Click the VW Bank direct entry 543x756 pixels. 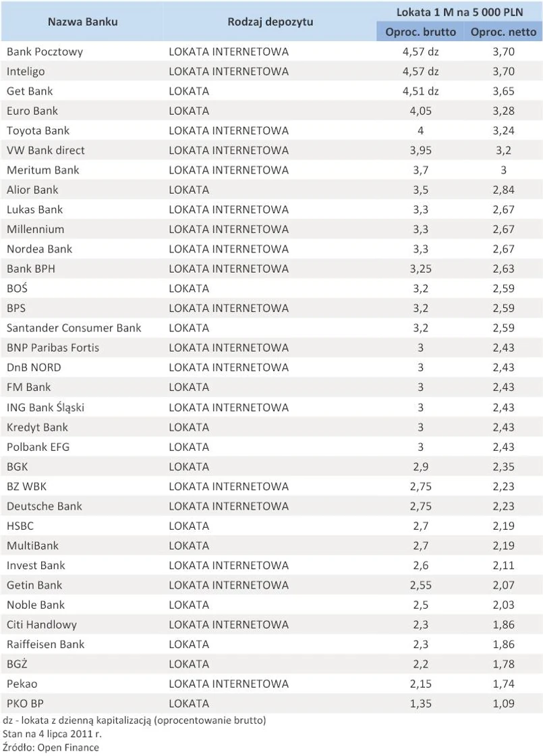(x=46, y=150)
